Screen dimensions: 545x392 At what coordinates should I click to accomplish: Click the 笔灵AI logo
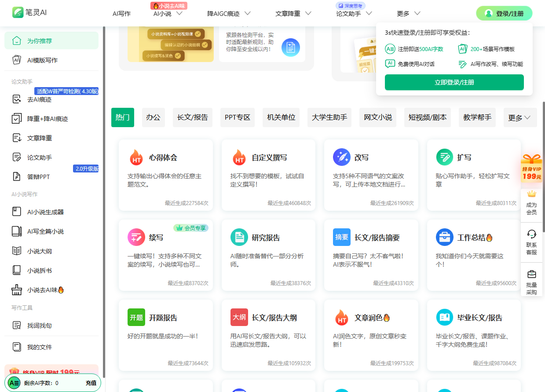click(29, 12)
